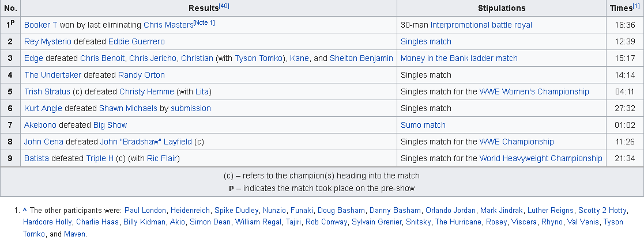The height and width of the screenshot is (244, 644).
Task: Open The Undertaker link
Action: point(52,75)
